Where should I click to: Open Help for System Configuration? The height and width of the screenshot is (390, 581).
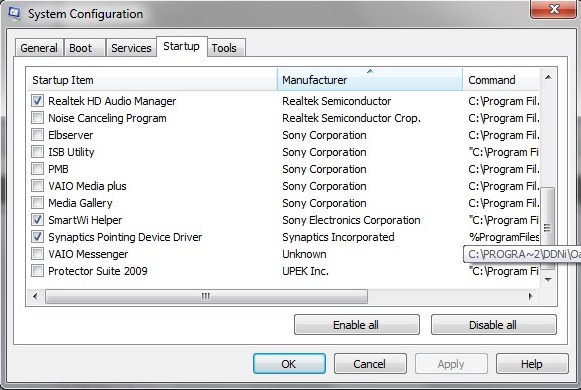tap(532, 364)
